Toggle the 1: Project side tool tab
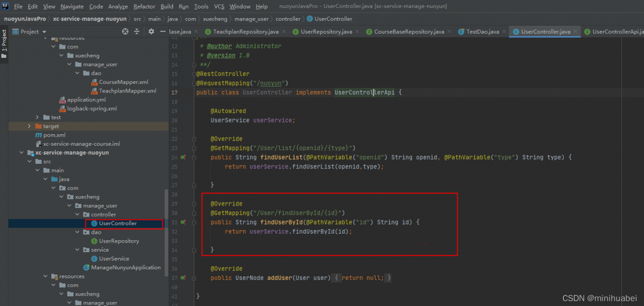644x306 pixels. 4,44
